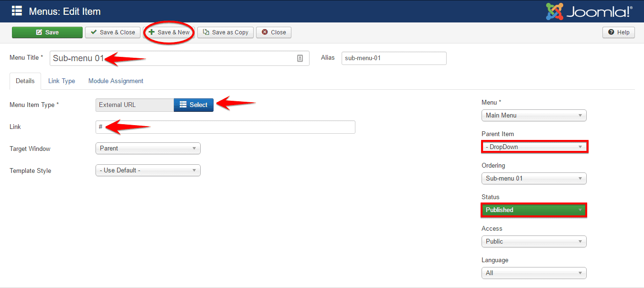Open the Parent Item dropdown showing DropDown
This screenshot has height=288, width=644.
click(534, 147)
